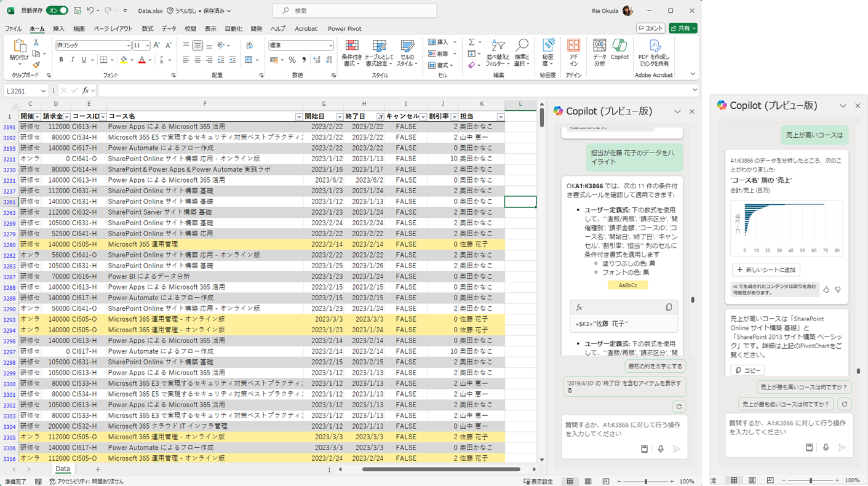Open the Power Pivot ribbon tab

tap(344, 29)
